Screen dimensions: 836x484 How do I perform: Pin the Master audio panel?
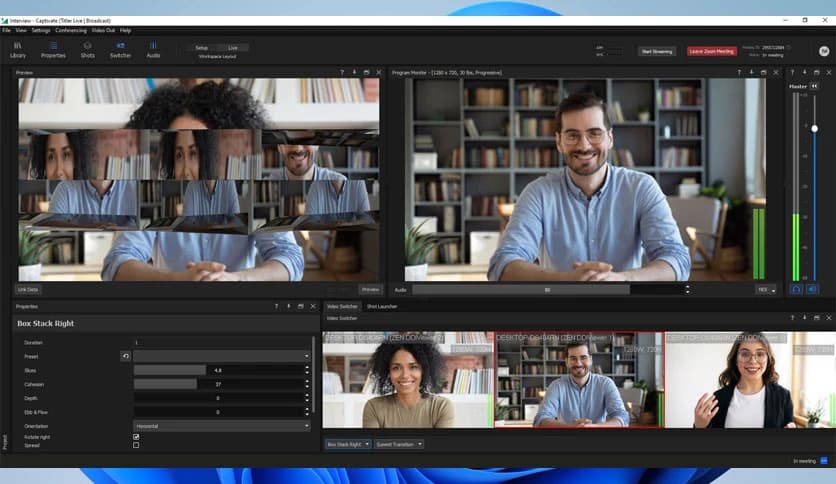805,72
